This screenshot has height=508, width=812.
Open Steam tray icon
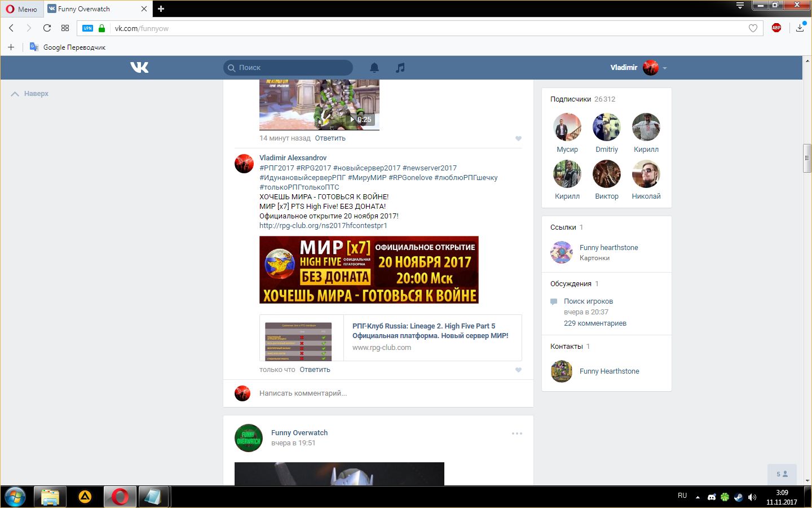(739, 497)
